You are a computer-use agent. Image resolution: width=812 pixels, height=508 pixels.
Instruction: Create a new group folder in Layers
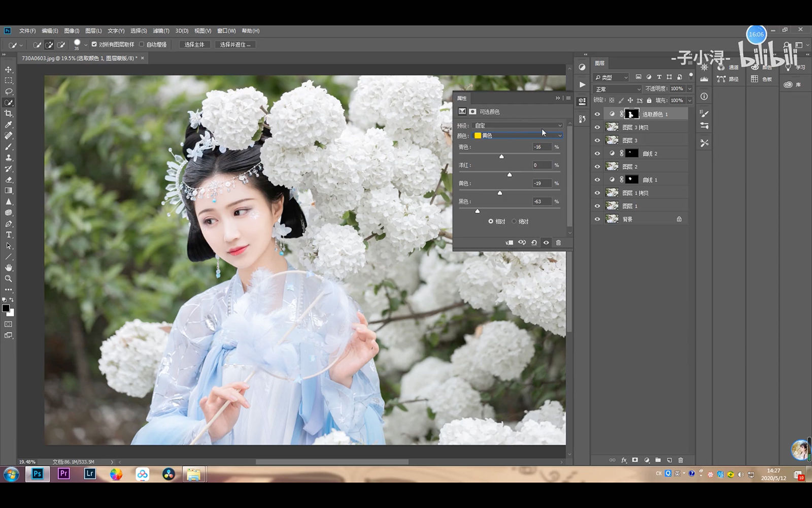(658, 460)
